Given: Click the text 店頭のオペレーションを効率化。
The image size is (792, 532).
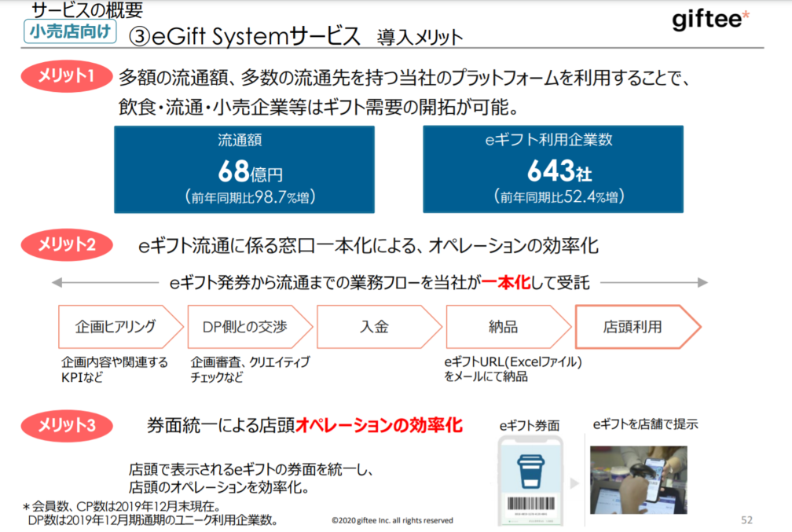Looking at the screenshot, I should pos(219,487).
